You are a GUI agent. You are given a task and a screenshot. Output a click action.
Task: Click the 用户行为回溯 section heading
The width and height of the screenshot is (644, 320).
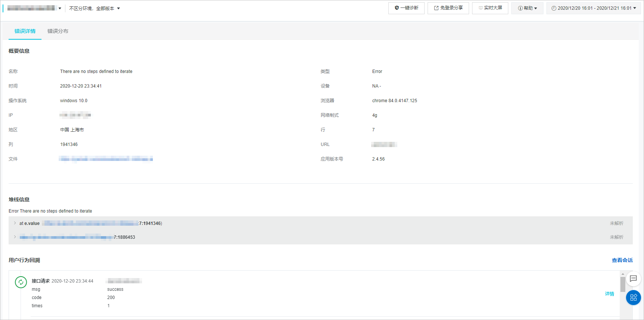coord(24,260)
